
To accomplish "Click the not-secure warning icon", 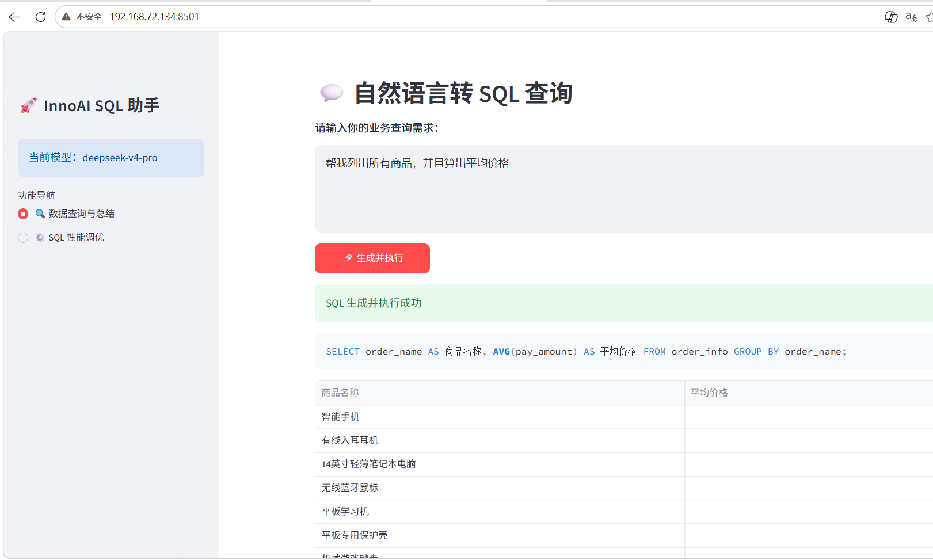I will 66,17.
